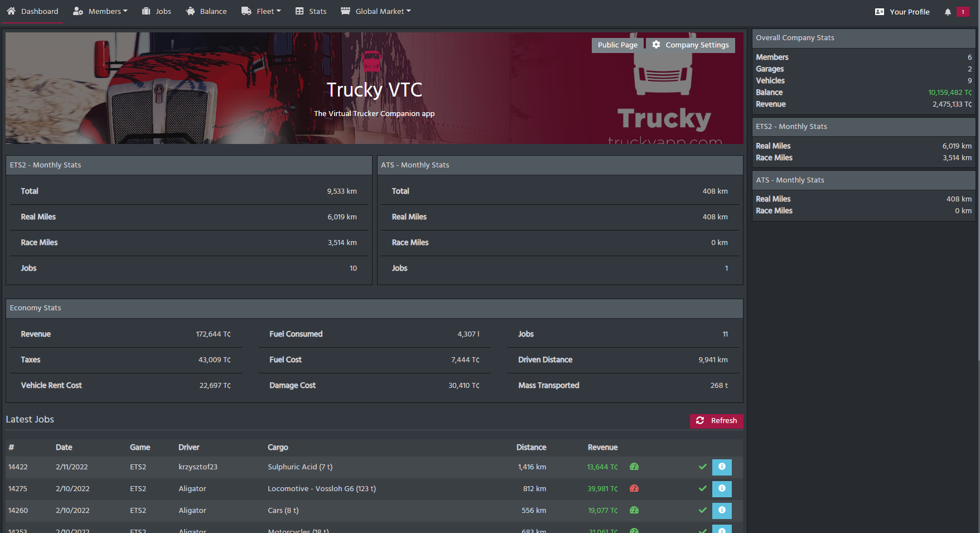Click the refresh arrows icon
980x533 pixels.
click(x=700, y=421)
